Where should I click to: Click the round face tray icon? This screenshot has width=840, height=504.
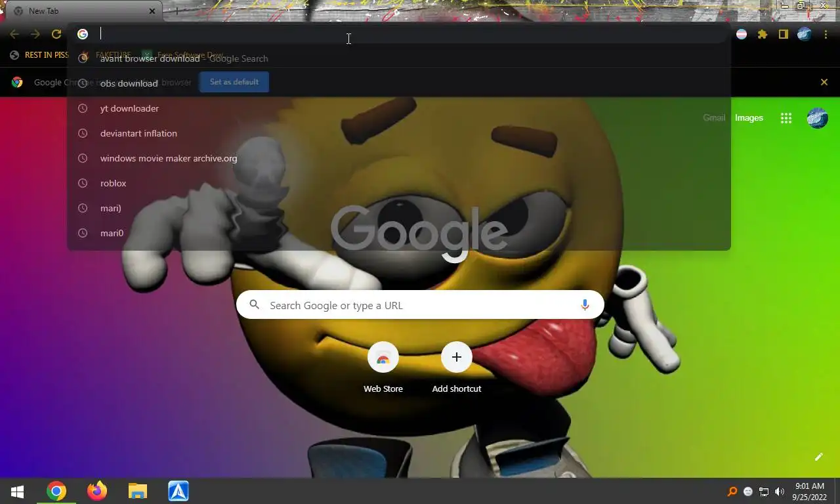pyautogui.click(x=748, y=492)
